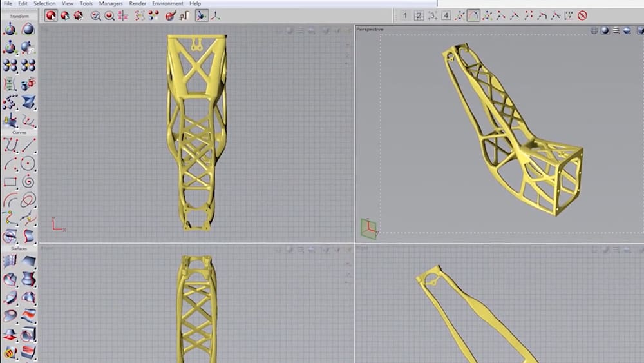Choose the spring coil tool at toolbar bottom

coord(10,352)
